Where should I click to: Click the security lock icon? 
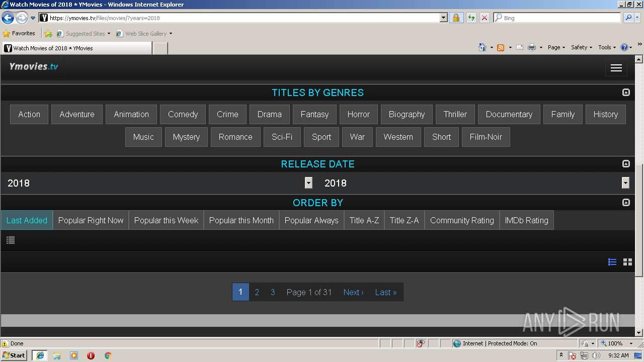coord(456,18)
